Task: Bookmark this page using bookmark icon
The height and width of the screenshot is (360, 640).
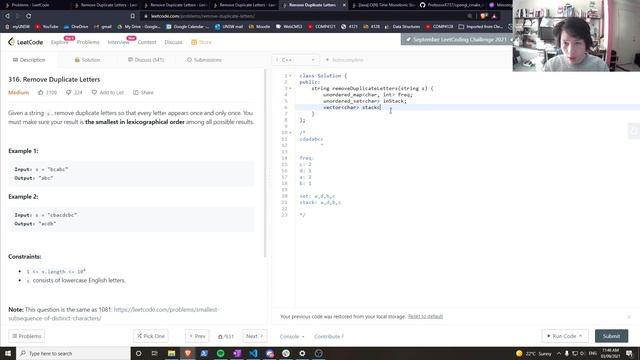Action: point(133,16)
